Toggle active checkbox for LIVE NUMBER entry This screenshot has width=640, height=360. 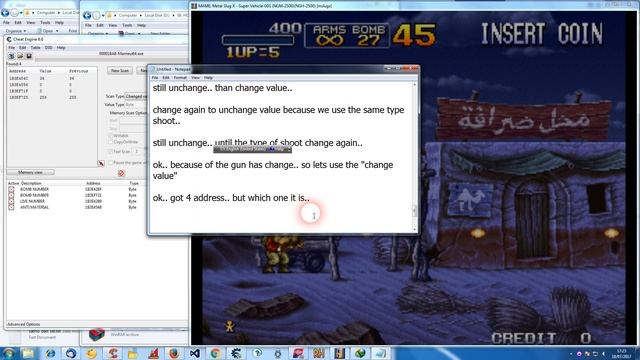click(11, 201)
